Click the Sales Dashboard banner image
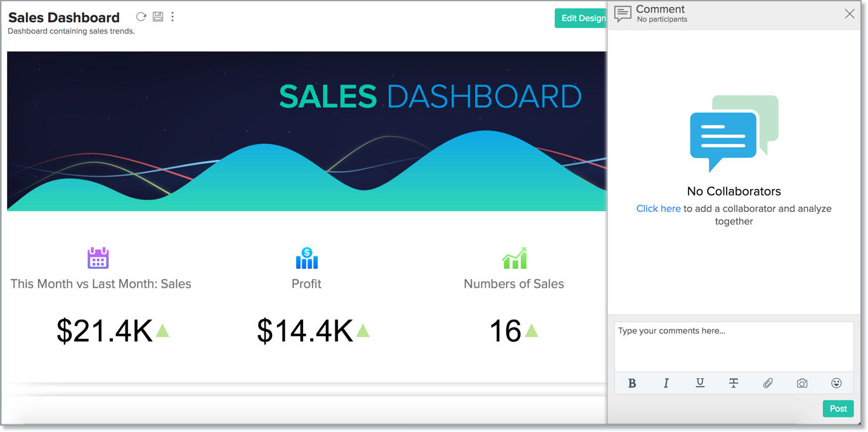The width and height of the screenshot is (868, 432). click(x=306, y=131)
